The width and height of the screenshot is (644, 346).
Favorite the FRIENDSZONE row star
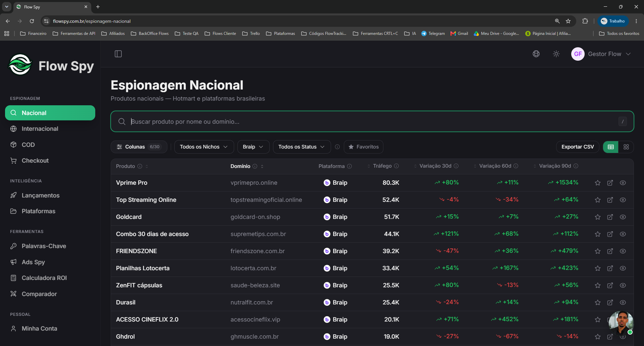[x=598, y=251]
